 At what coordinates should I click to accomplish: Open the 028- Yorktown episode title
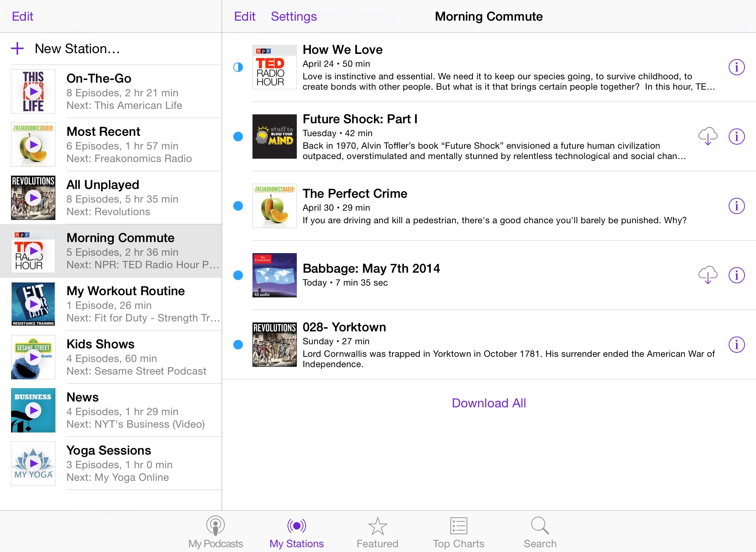(x=344, y=327)
